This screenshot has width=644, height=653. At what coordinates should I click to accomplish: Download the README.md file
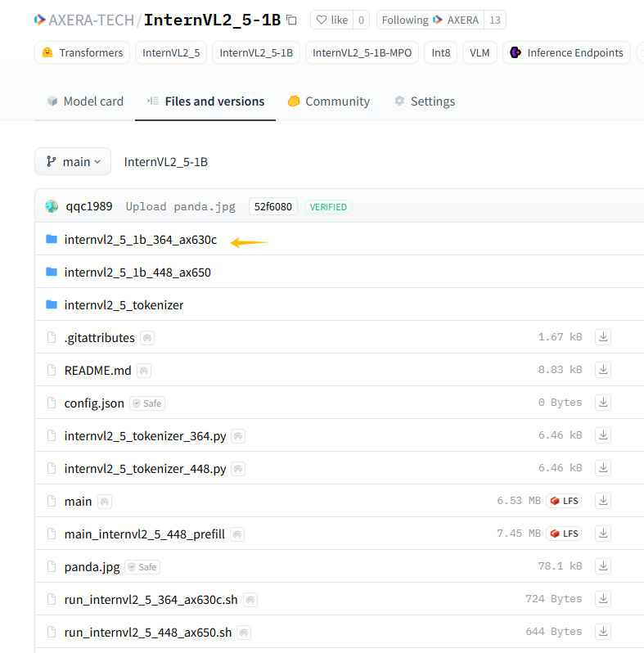click(x=603, y=370)
